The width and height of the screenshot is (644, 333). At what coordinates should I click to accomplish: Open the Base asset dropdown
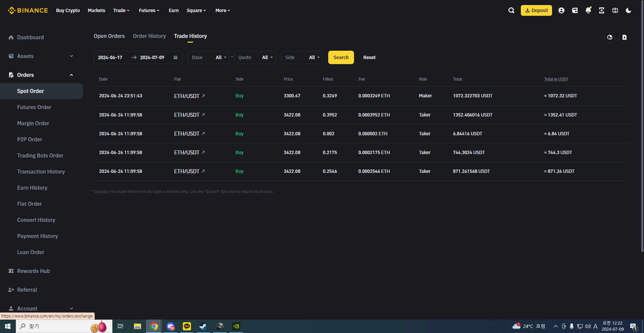pyautogui.click(x=209, y=57)
